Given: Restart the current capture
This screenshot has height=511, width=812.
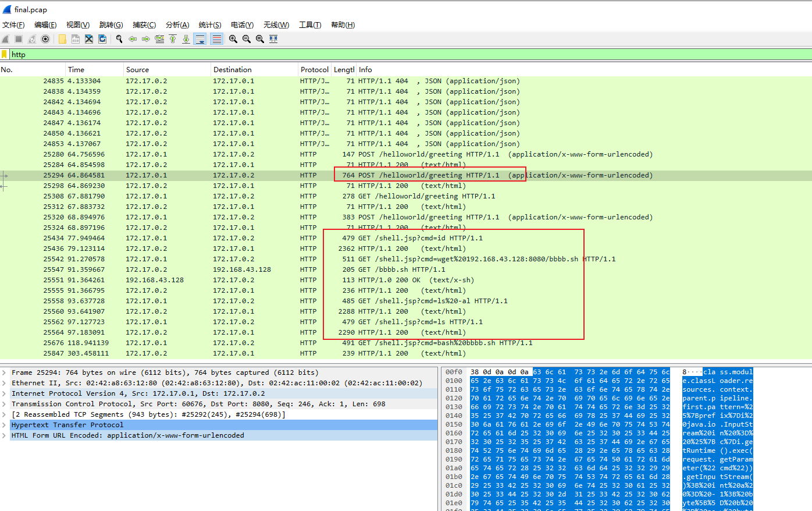Looking at the screenshot, I should click(32, 39).
